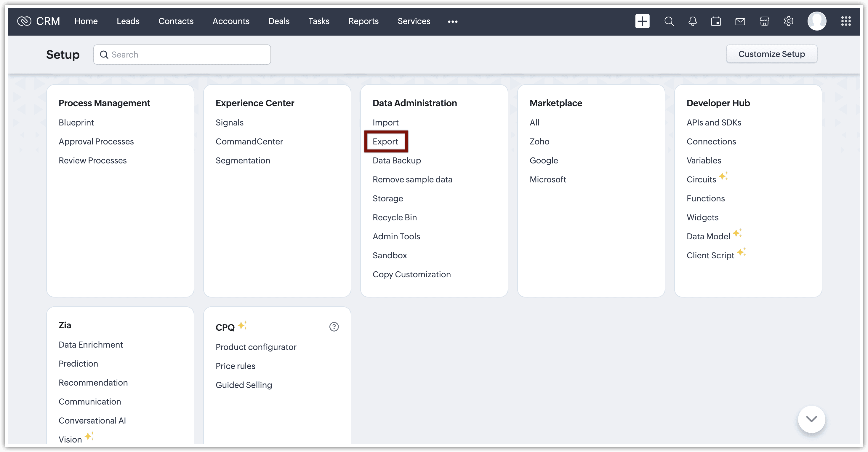The image size is (868, 452).
Task: Open the calendar icon in header
Action: pos(716,21)
